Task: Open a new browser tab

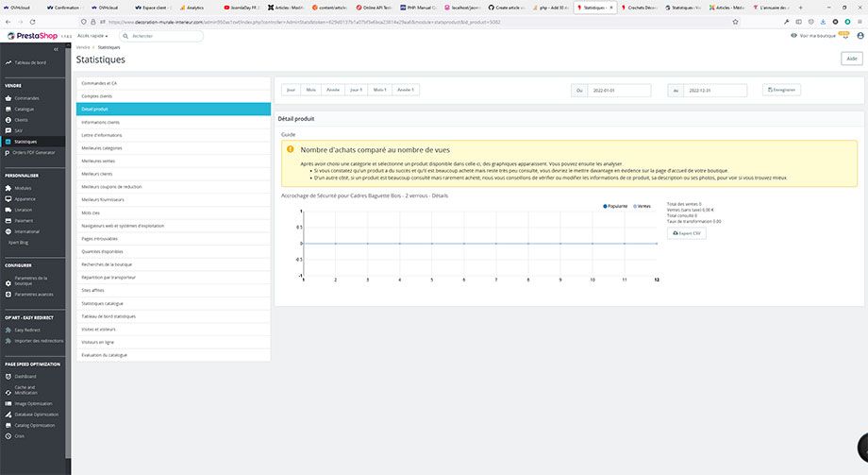Action: 800,8
